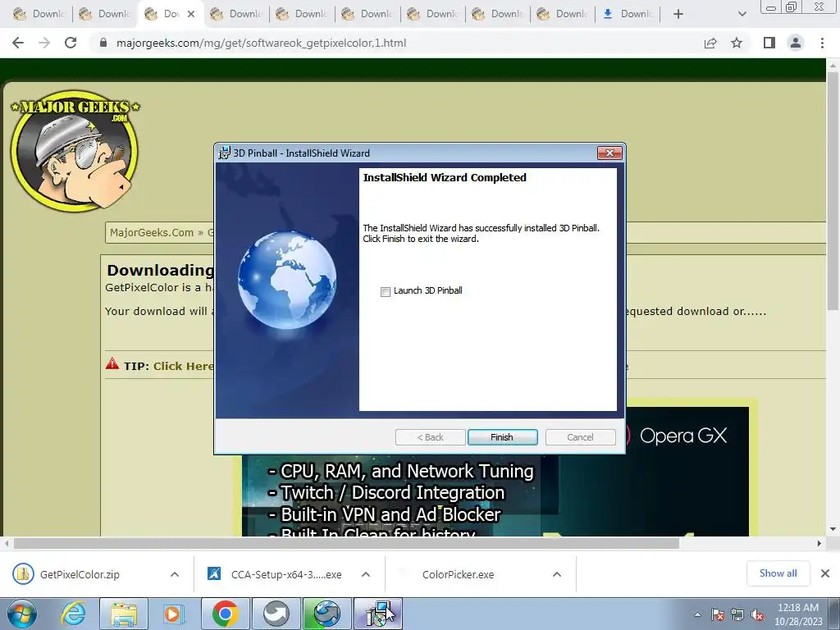Image resolution: width=840 pixels, height=630 pixels.
Task: Open the Chrome profile avatar
Action: coord(796,43)
